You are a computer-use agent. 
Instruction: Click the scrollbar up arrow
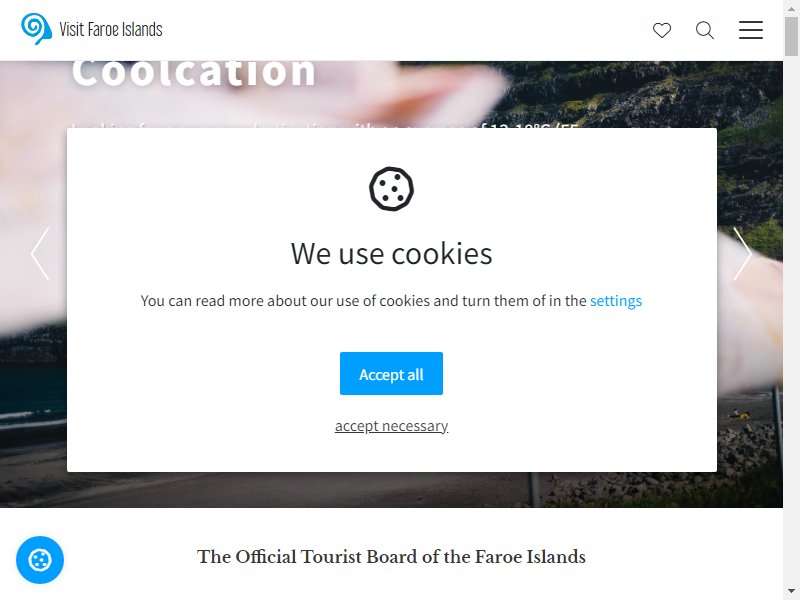click(791, 8)
